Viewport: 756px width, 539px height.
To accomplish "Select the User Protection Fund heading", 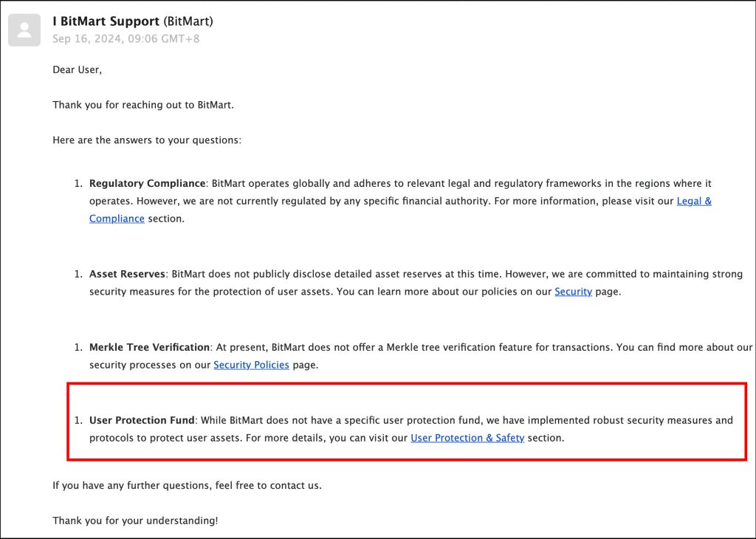I will (x=142, y=420).
